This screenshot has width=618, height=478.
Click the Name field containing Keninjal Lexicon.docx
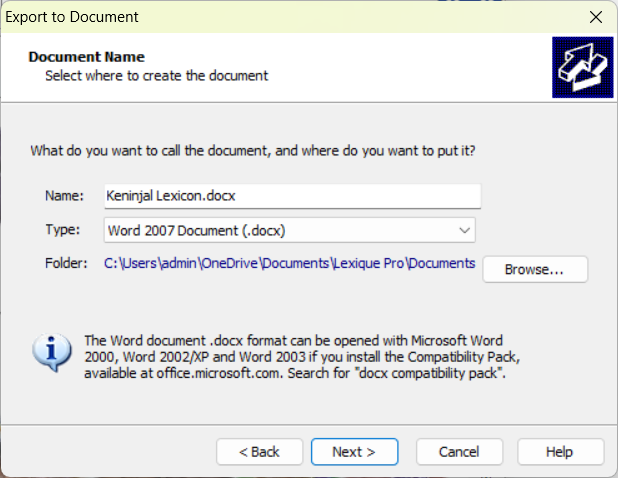291,196
